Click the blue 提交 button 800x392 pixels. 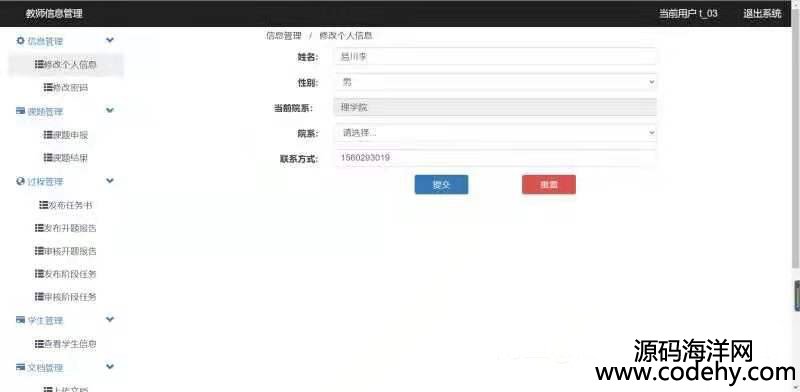click(x=441, y=185)
